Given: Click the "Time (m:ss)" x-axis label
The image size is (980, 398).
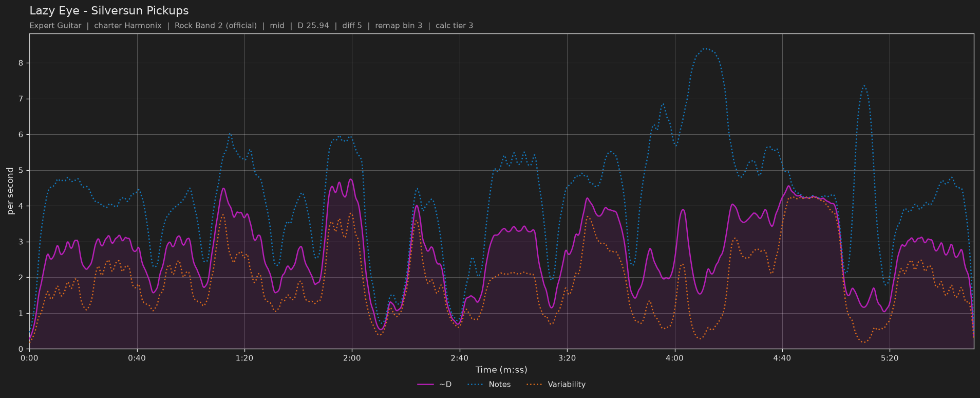Looking at the screenshot, I should click(501, 370).
